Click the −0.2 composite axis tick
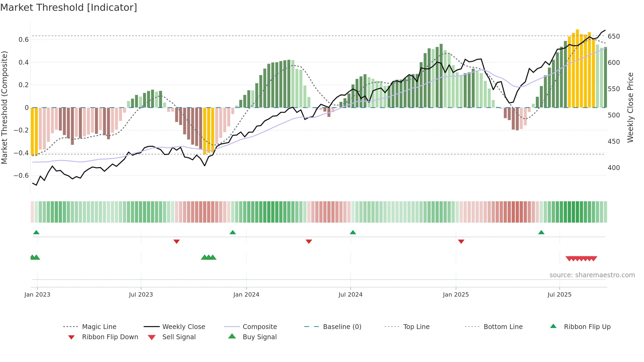This screenshot has width=644, height=362. coord(21,130)
